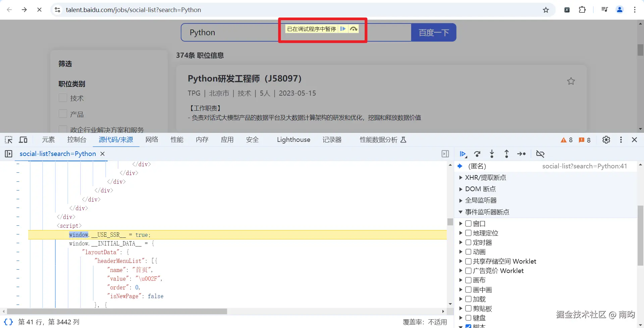The height and width of the screenshot is (328, 644).
Task: Switch to the 控制台 panel
Action: (76, 140)
